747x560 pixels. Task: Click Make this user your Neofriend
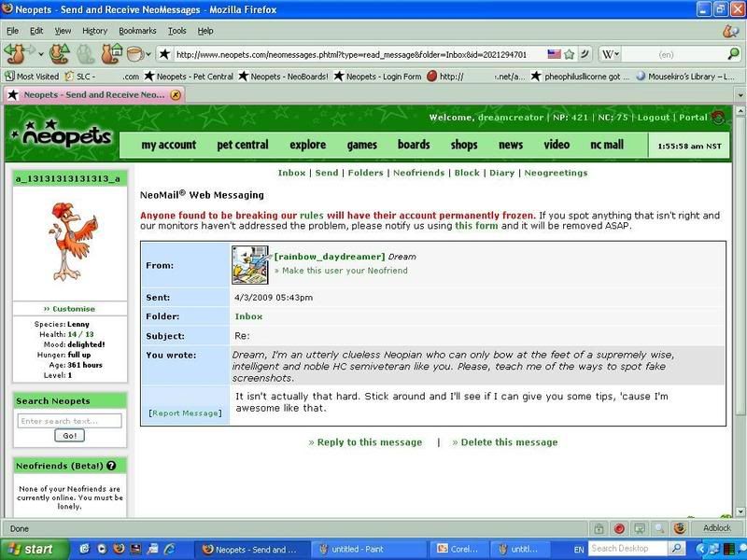(341, 271)
